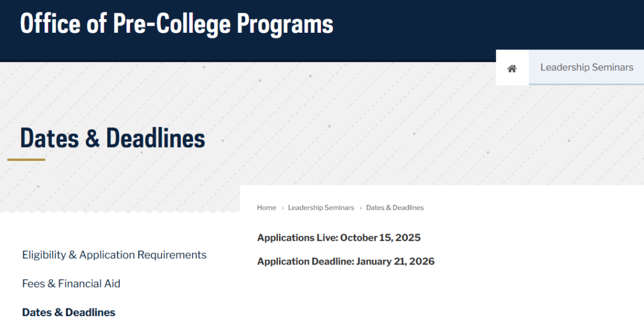Image resolution: width=644 pixels, height=324 pixels.
Task: Open Eligibility & Application Requirements sidebar item
Action: click(114, 255)
